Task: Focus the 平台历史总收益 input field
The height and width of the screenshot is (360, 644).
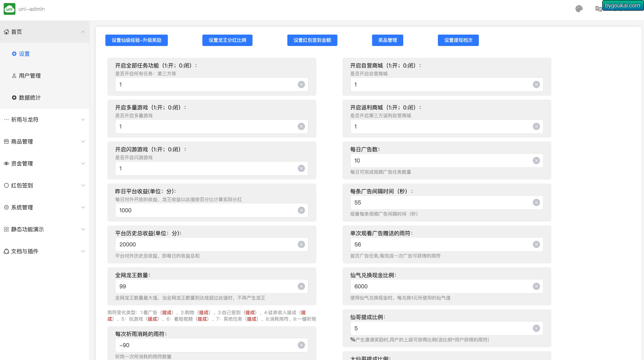Action: (212, 244)
